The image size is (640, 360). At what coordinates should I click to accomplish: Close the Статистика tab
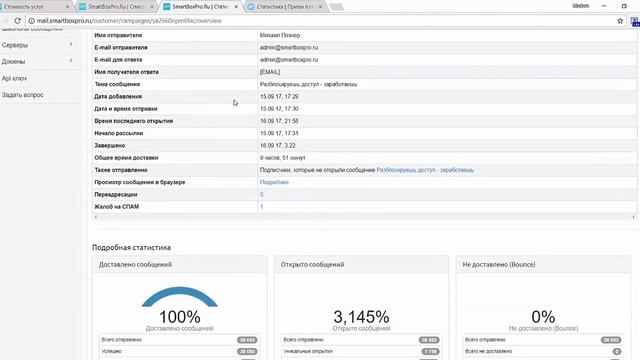tap(320, 7)
